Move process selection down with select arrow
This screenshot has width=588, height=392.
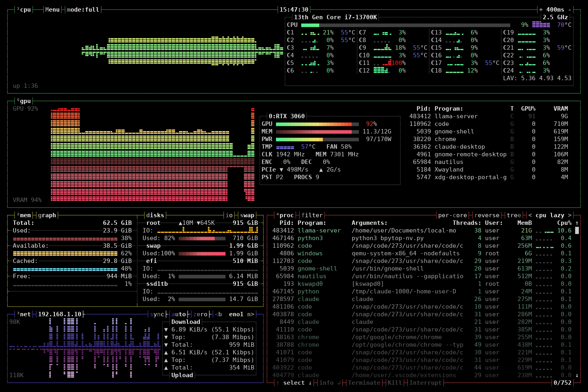point(310,383)
